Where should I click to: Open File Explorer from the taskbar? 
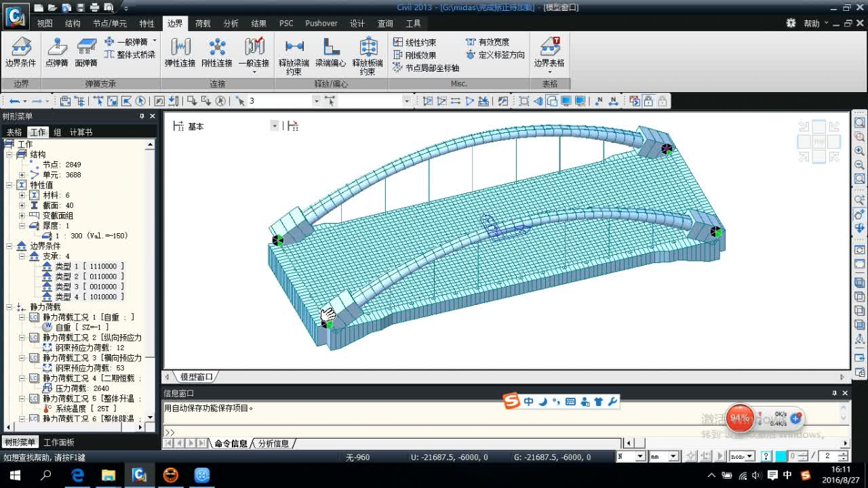(108, 475)
